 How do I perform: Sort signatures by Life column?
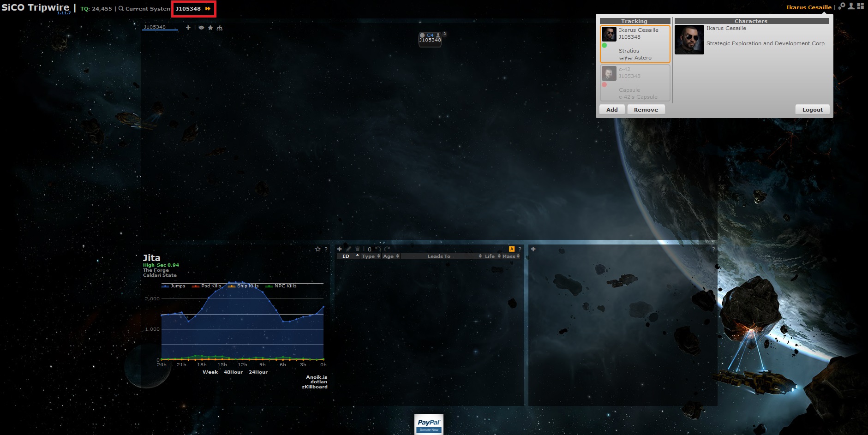point(492,256)
